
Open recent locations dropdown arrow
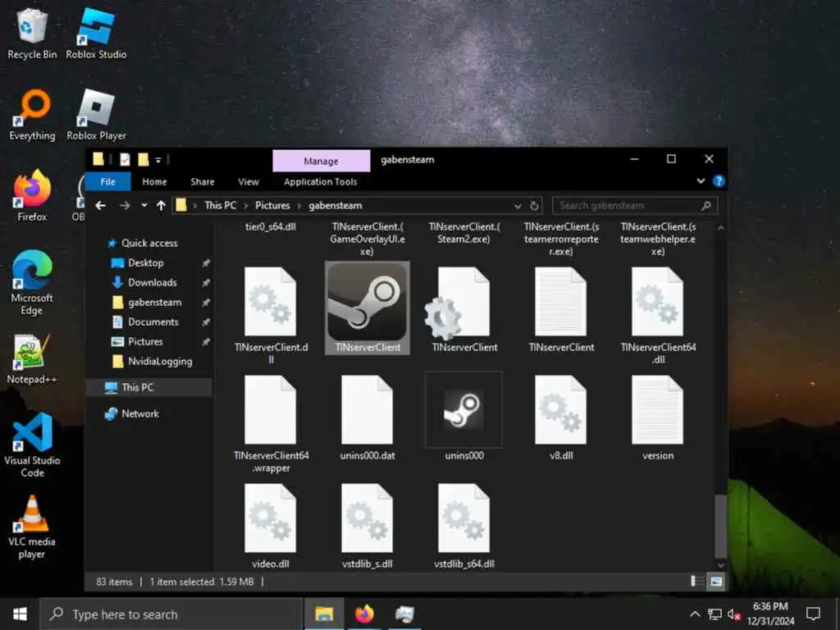[x=144, y=205]
